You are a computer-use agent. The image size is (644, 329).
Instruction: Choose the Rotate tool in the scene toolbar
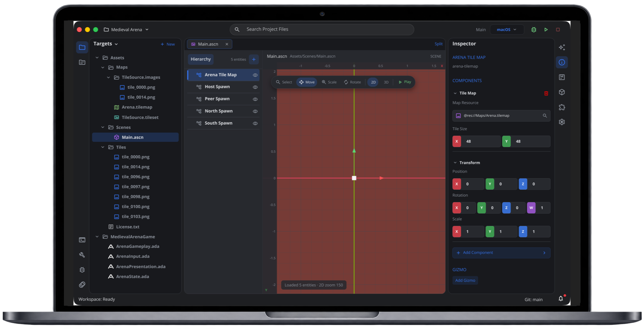tap(353, 82)
